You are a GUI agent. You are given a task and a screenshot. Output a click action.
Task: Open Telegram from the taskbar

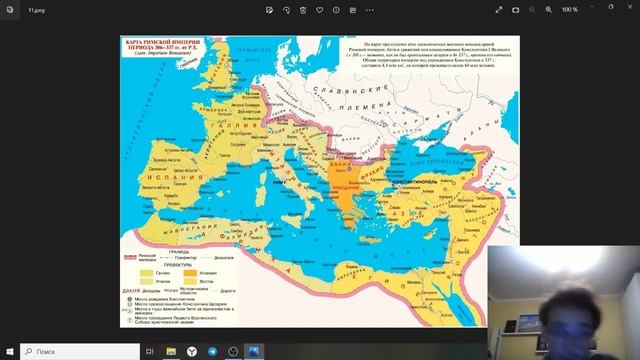point(213,351)
